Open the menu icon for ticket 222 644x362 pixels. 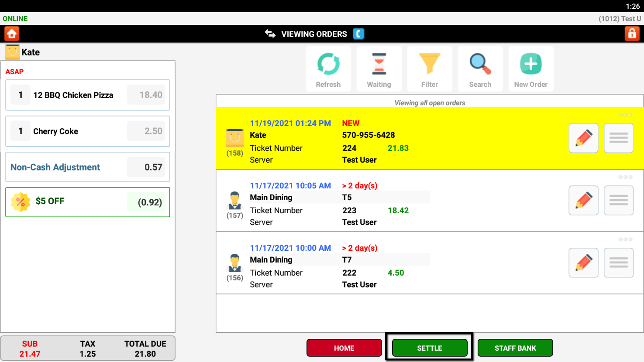tap(619, 263)
